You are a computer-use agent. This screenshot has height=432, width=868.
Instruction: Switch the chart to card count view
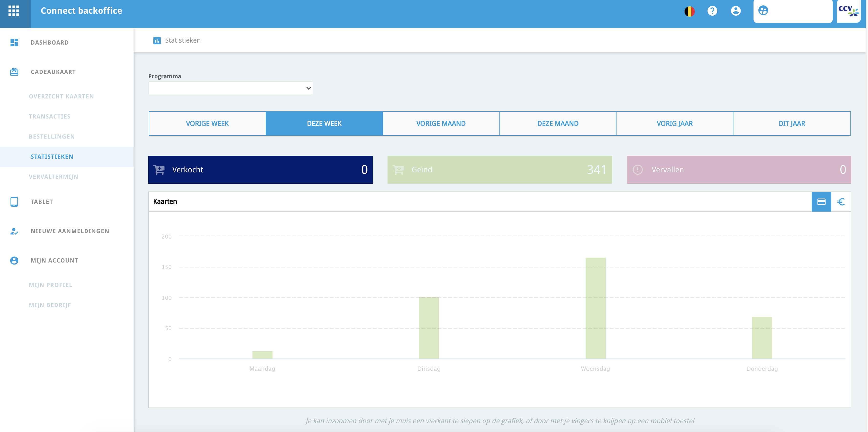click(821, 202)
